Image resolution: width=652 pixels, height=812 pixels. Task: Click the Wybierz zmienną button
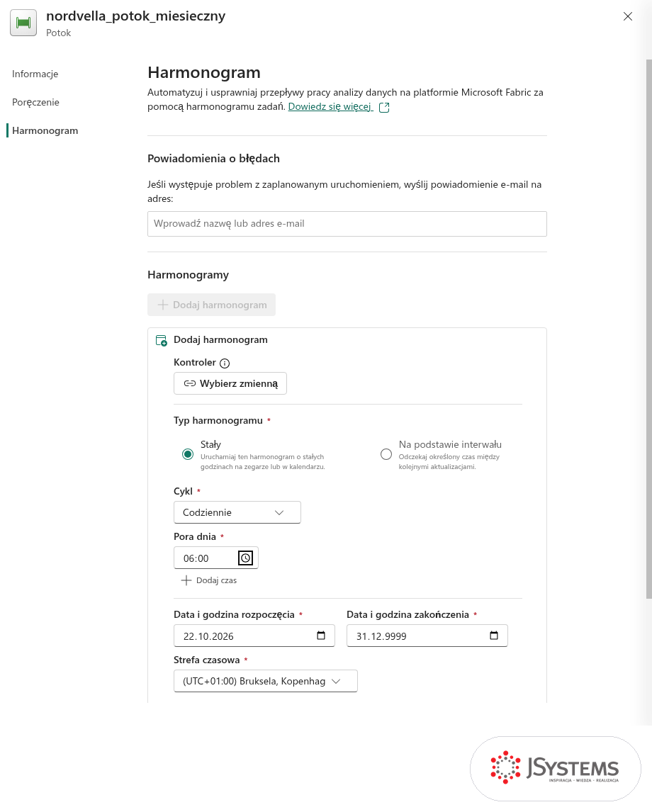[230, 383]
